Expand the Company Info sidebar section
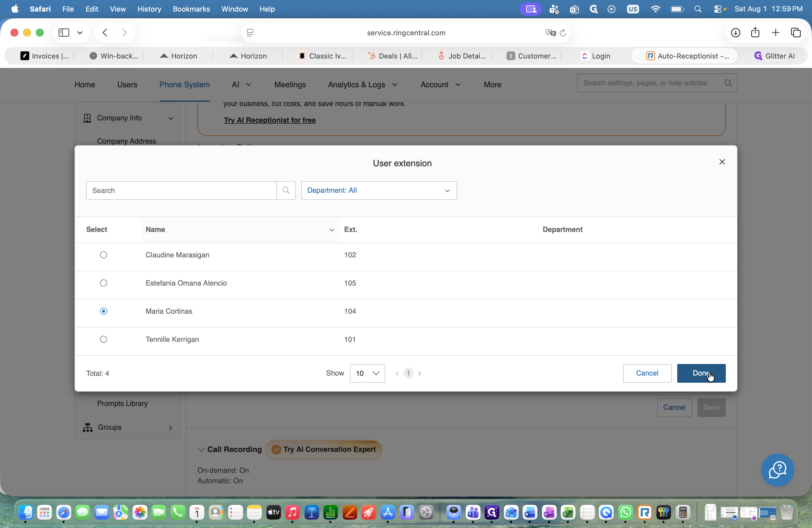Image resolution: width=812 pixels, height=528 pixels. click(x=171, y=118)
